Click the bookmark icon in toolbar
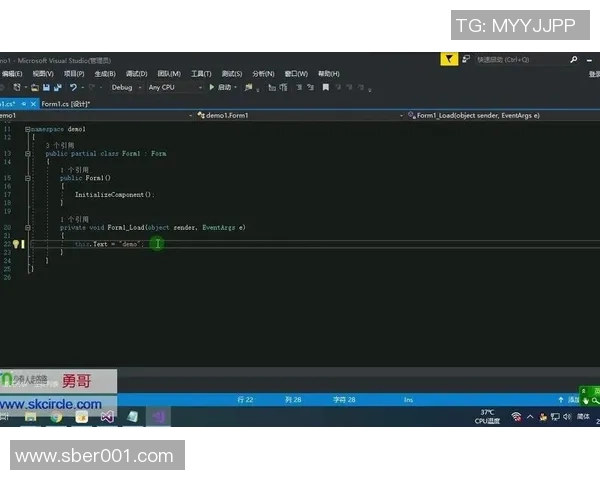600x480 pixels. coord(325,87)
